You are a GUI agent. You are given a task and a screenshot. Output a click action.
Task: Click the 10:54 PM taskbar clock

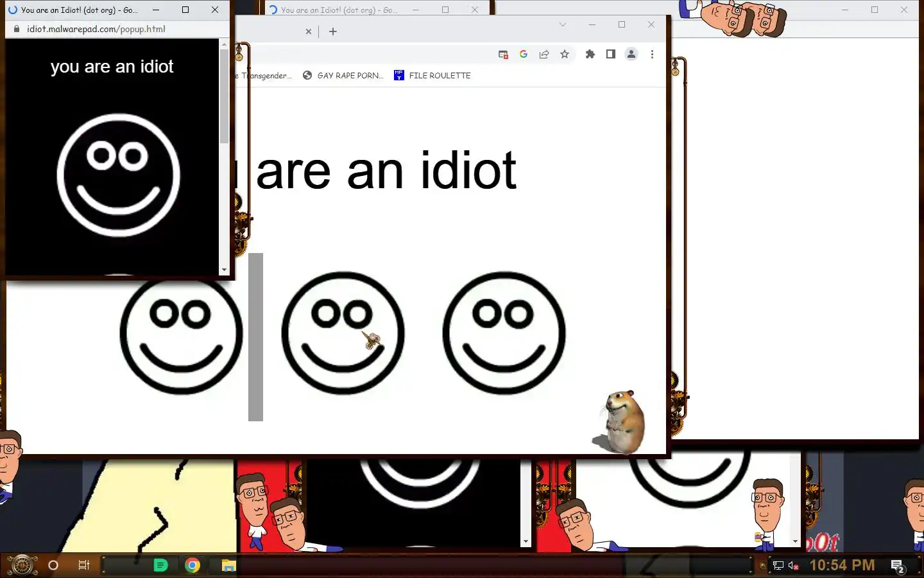[842, 565]
